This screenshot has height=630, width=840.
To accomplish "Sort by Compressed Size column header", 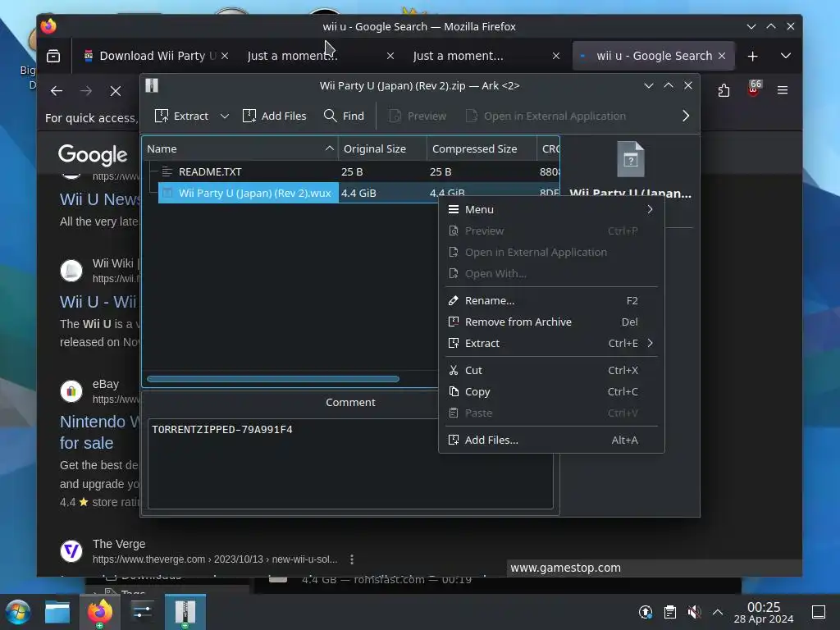I will (482, 149).
